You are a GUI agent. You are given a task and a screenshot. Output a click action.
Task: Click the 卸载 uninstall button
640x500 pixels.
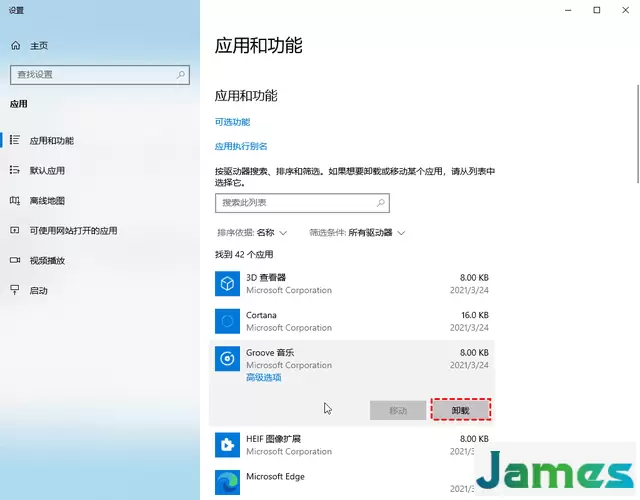pyautogui.click(x=461, y=410)
